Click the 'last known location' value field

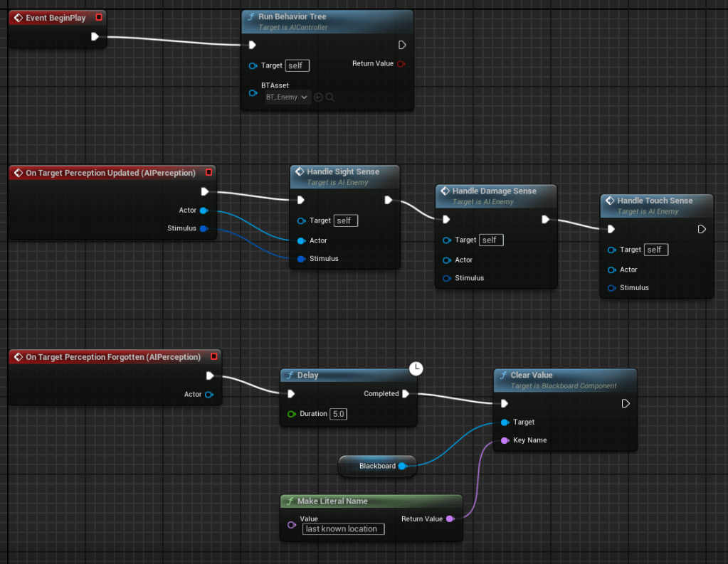pos(343,529)
